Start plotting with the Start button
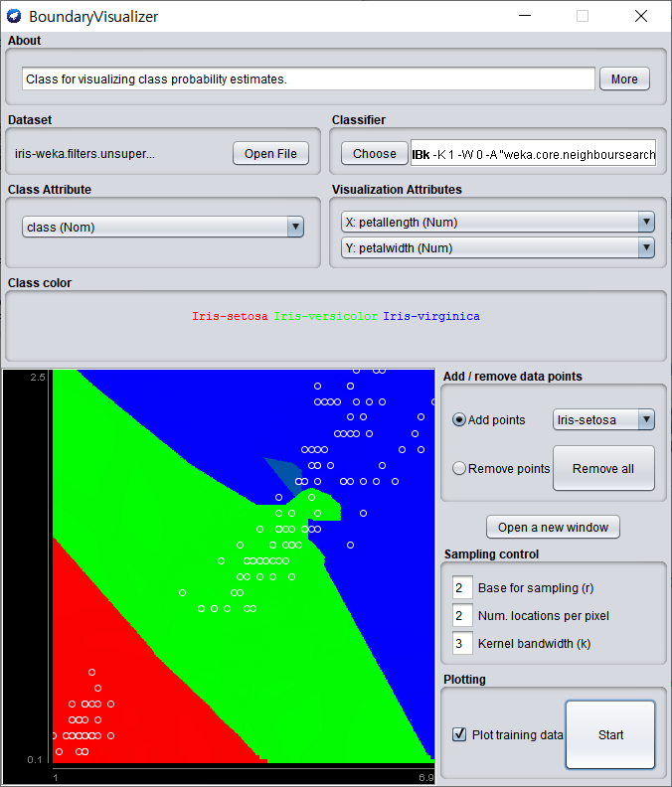This screenshot has width=672, height=787. (x=610, y=734)
